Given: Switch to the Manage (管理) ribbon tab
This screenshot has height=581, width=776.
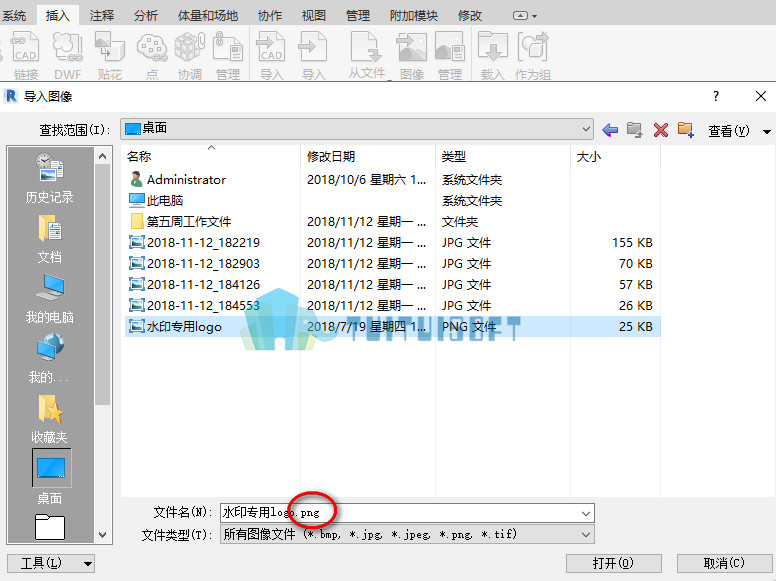Looking at the screenshot, I should click(x=358, y=16).
